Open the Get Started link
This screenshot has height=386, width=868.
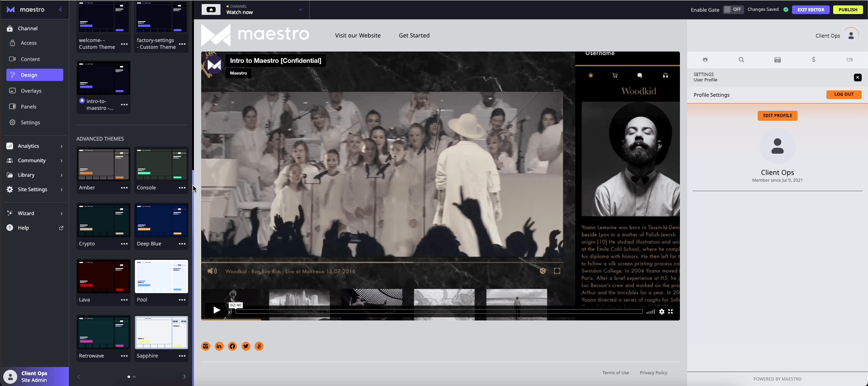[414, 35]
